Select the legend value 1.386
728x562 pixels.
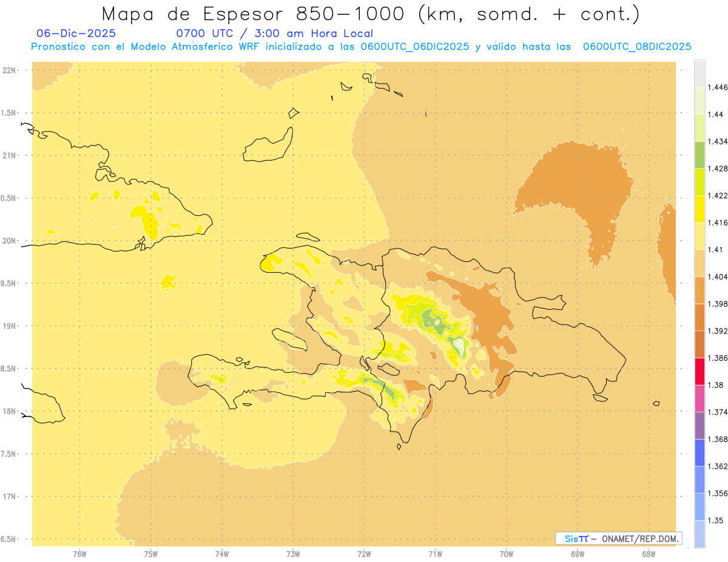(x=718, y=358)
